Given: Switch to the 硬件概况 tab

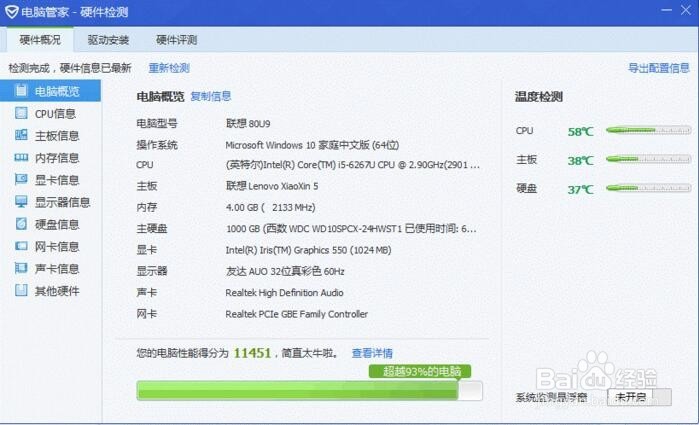Looking at the screenshot, I should point(40,40).
